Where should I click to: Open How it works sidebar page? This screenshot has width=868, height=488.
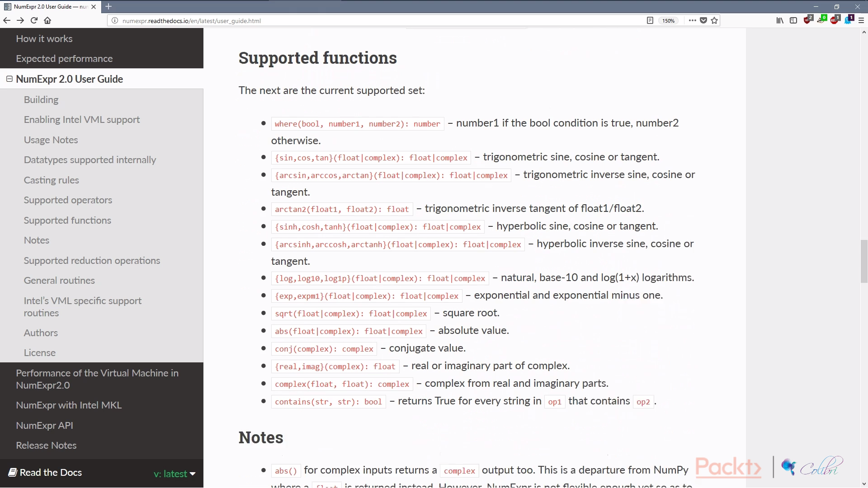[44, 39]
